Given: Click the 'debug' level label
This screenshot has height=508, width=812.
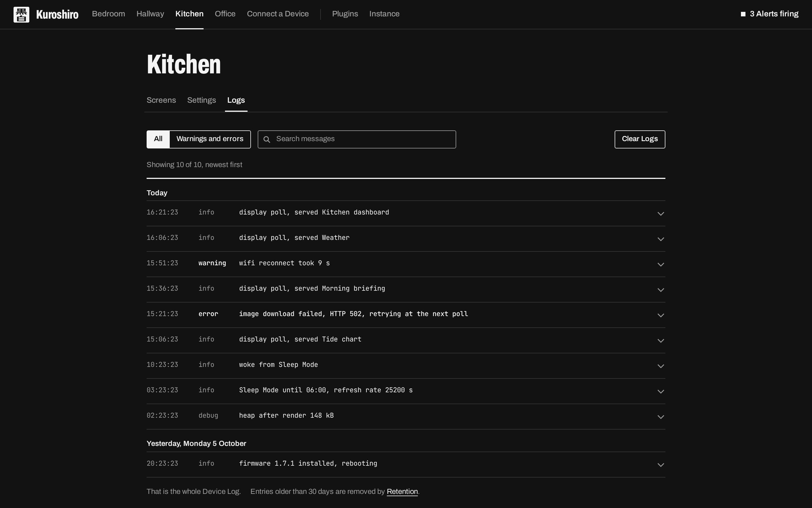Looking at the screenshot, I should pos(208,416).
